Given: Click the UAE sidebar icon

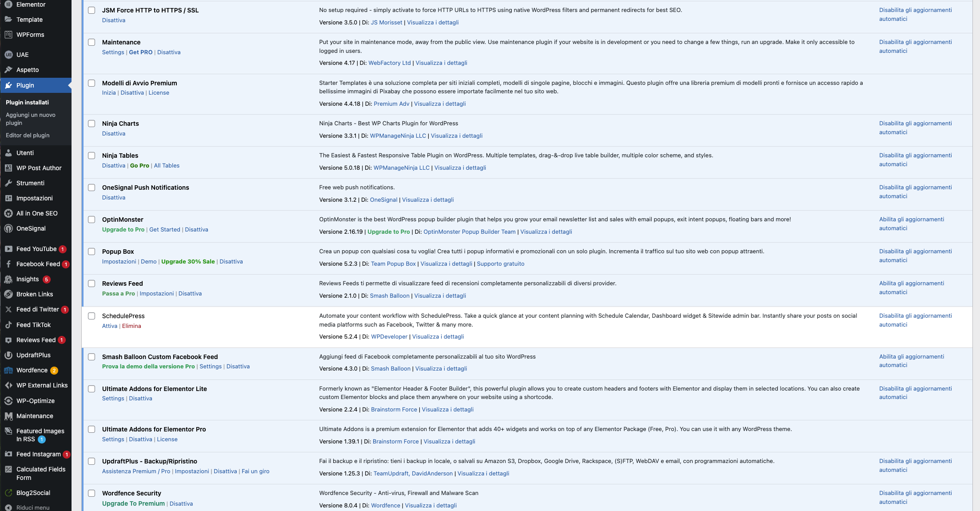Looking at the screenshot, I should pos(8,55).
